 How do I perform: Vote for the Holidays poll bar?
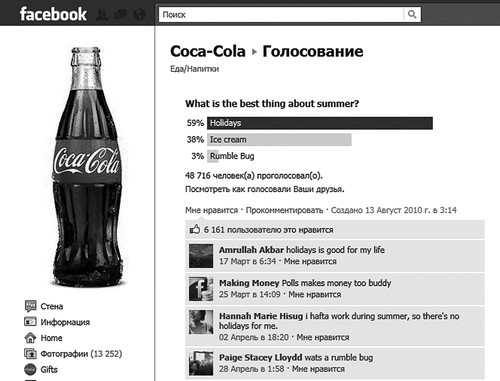click(x=320, y=123)
